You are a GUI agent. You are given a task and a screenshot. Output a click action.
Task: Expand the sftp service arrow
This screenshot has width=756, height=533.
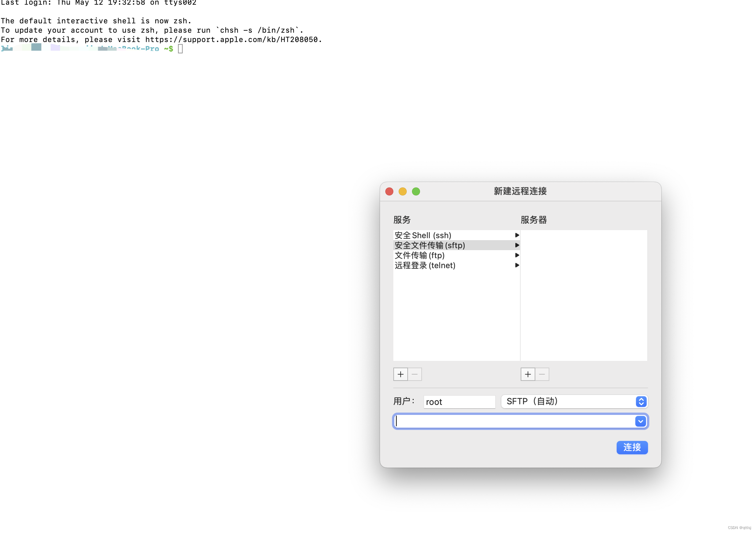click(x=517, y=245)
